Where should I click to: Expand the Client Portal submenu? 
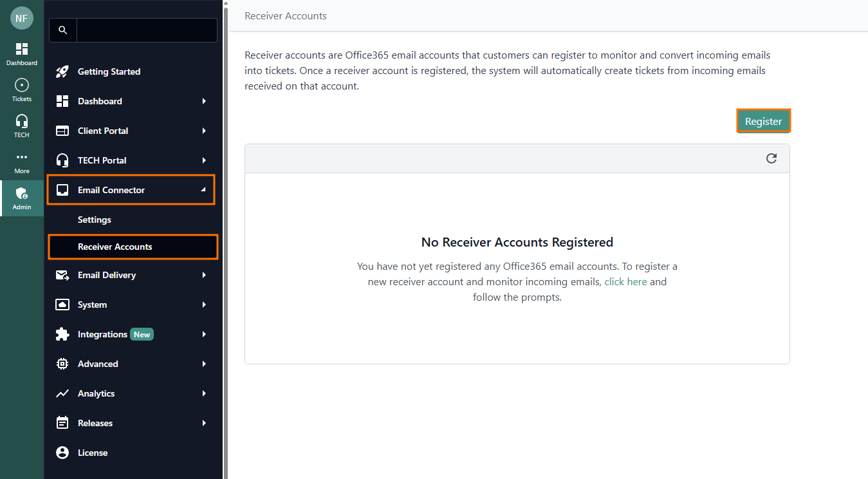click(204, 131)
